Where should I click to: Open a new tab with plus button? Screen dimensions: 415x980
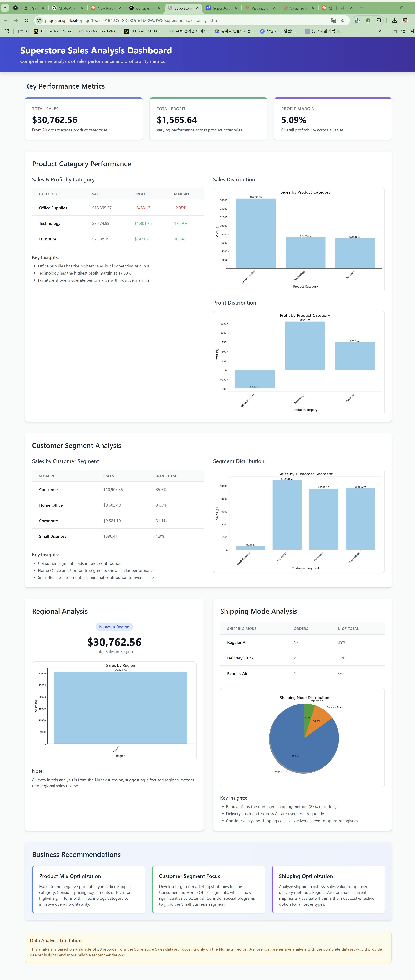tap(362, 8)
